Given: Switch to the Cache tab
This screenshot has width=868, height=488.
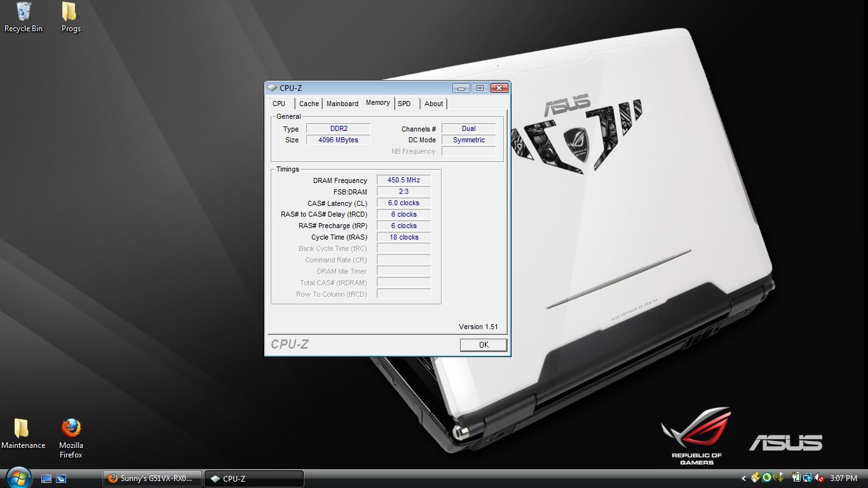Looking at the screenshot, I should click(x=309, y=104).
